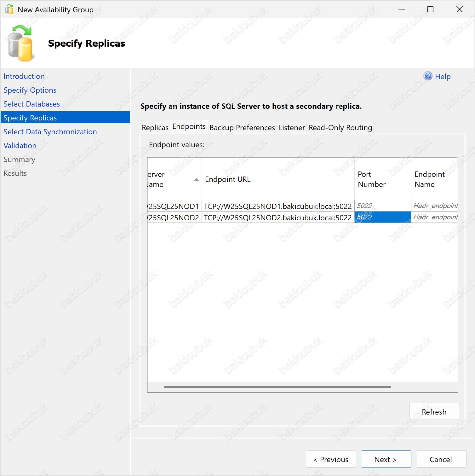This screenshot has width=475, height=476.
Task: Click the Next button
Action: pyautogui.click(x=386, y=459)
